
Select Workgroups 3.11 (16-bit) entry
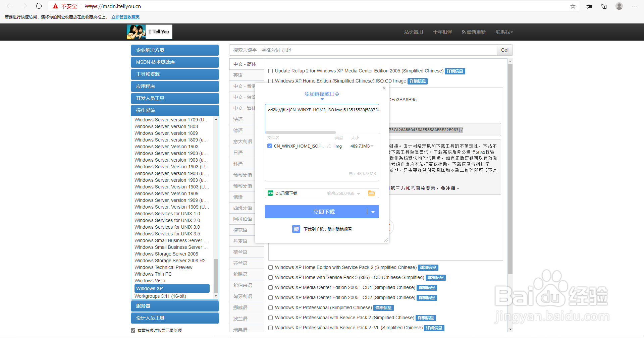[x=160, y=296]
